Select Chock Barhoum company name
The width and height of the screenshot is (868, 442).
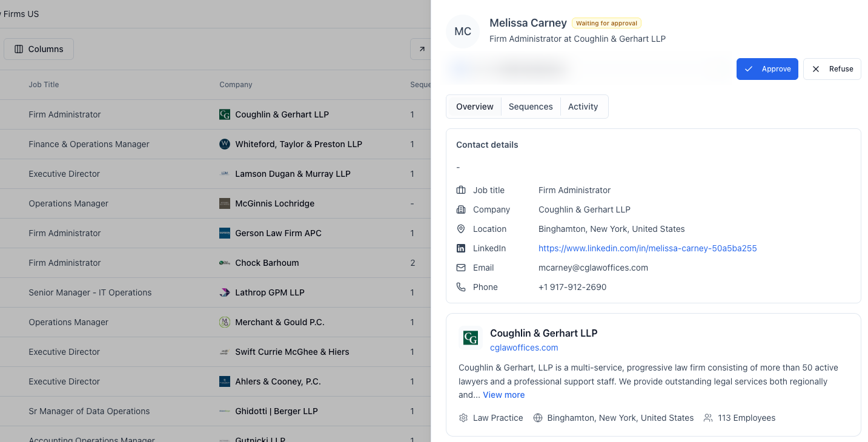tap(267, 263)
